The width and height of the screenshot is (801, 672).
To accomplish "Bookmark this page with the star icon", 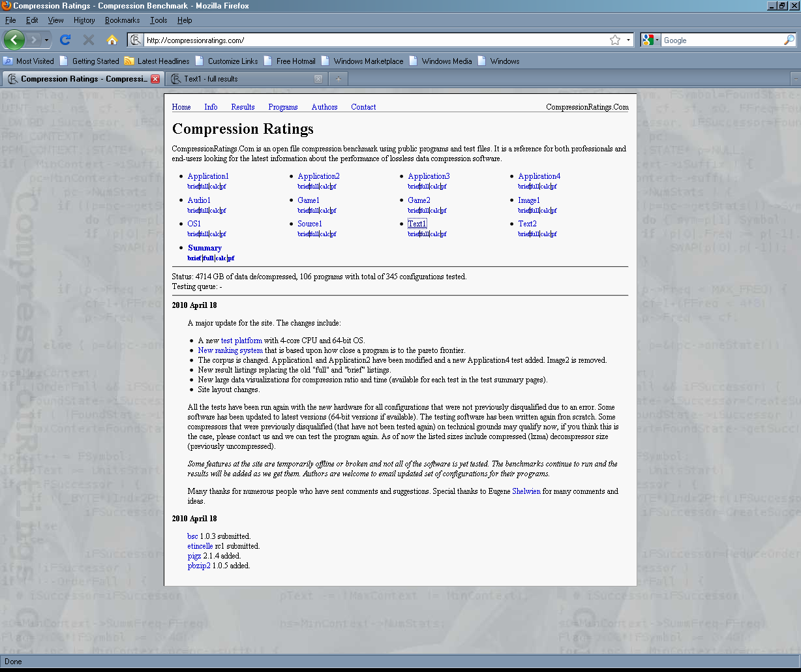I will pyautogui.click(x=614, y=40).
